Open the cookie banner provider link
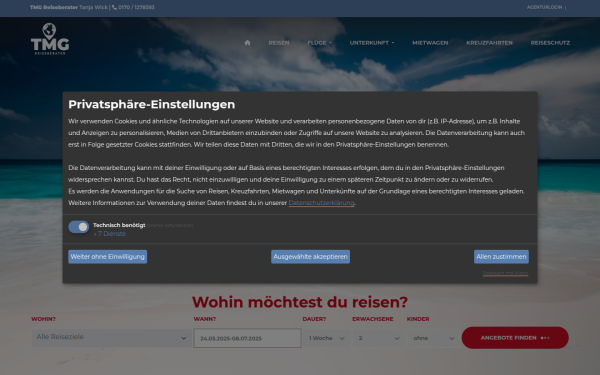The height and width of the screenshot is (375, 600). click(x=505, y=273)
